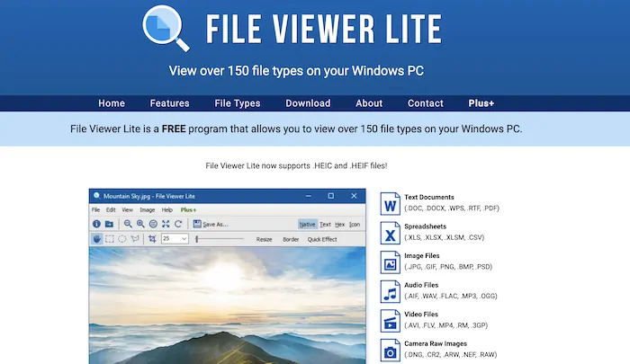
Task: Click the '(.DOC, .DOCX, .WPS, .RTF, .PDF)' text
Action: pyautogui.click(x=452, y=208)
